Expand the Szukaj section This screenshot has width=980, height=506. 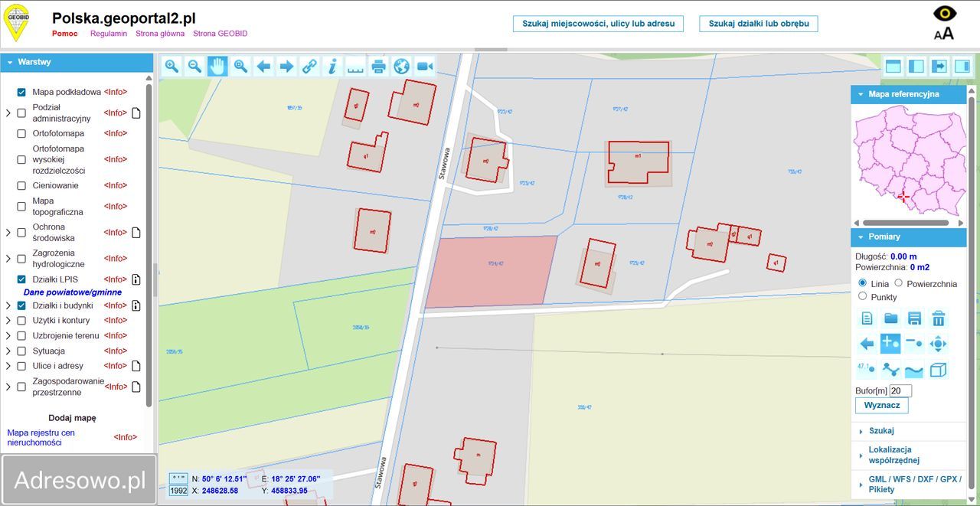tap(909, 431)
